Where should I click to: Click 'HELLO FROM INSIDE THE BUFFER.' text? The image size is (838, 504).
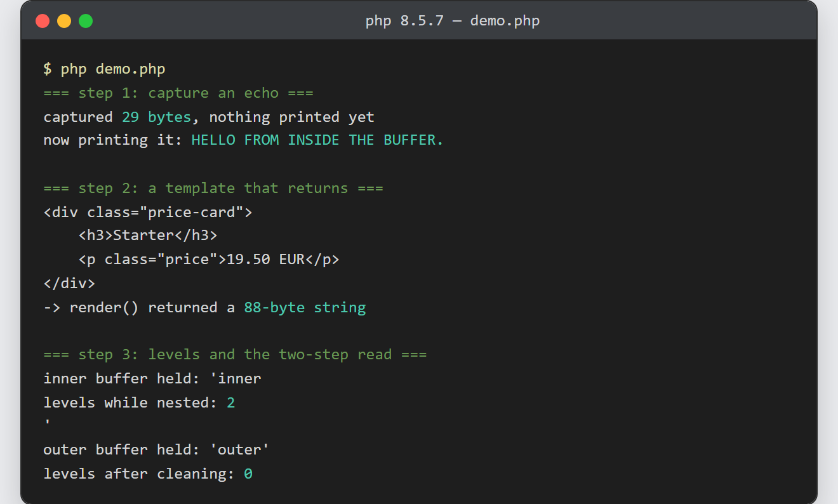click(317, 140)
